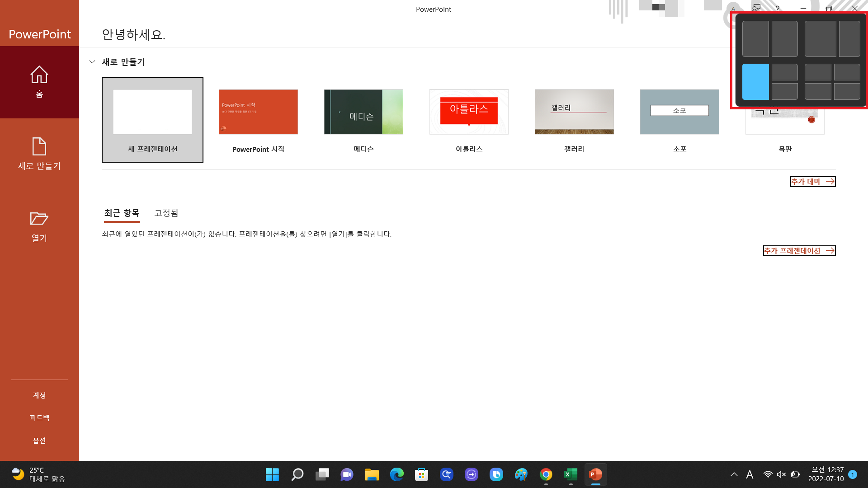Screen dimensions: 868x488
Task: Click 추가 프레젠테이션 link
Action: coord(799,251)
